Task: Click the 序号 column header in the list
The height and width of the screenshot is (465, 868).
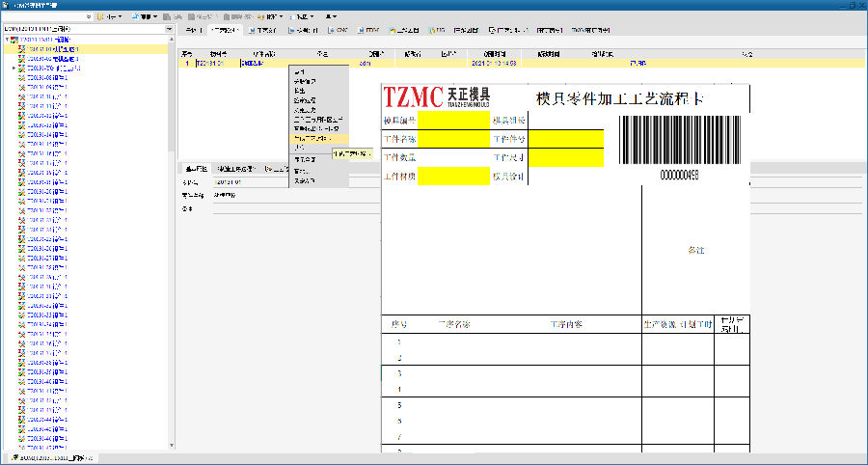Action: 187,54
